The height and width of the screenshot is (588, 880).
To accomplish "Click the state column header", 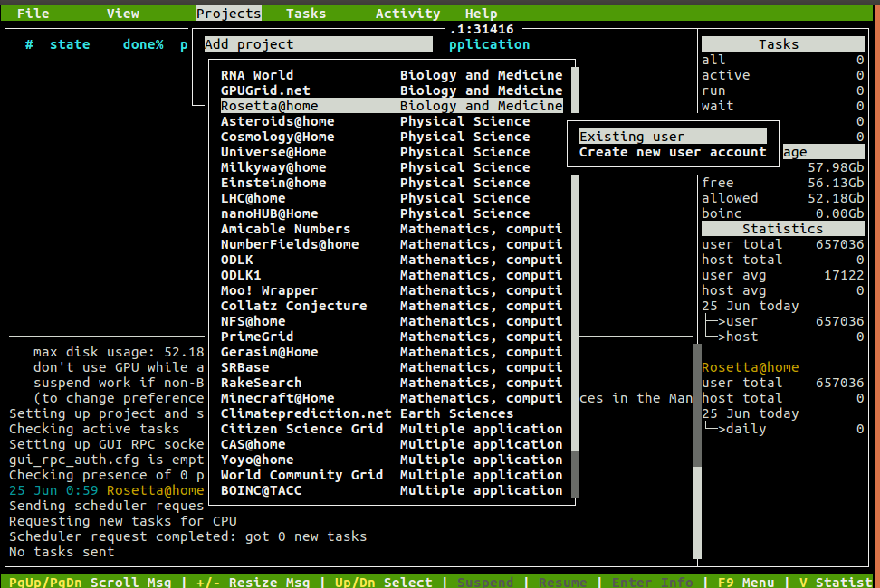I will (x=70, y=44).
